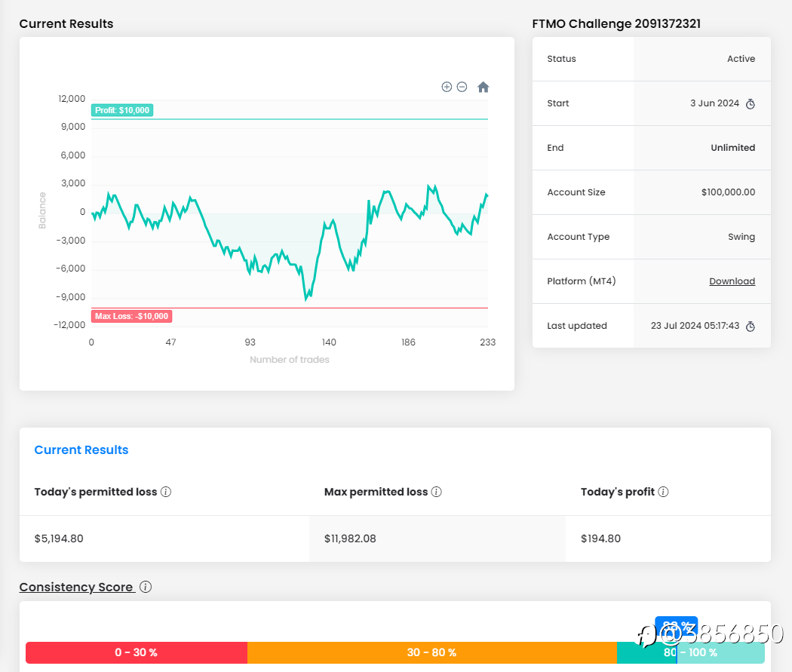Screen dimensions: 792x672
Task: Select the Max Loss: -$10,000 chart label
Action: pyautogui.click(x=131, y=316)
